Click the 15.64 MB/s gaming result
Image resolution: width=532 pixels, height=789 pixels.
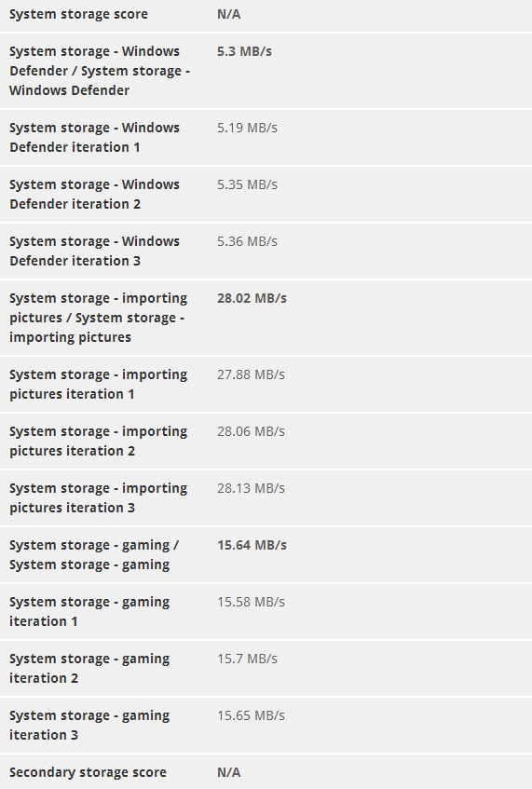click(x=252, y=546)
